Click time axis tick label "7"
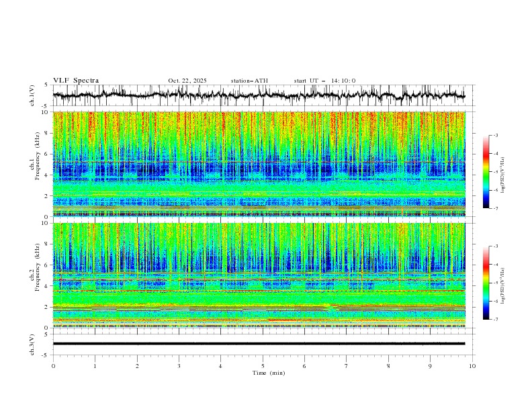The image size is (532, 411). point(347,366)
